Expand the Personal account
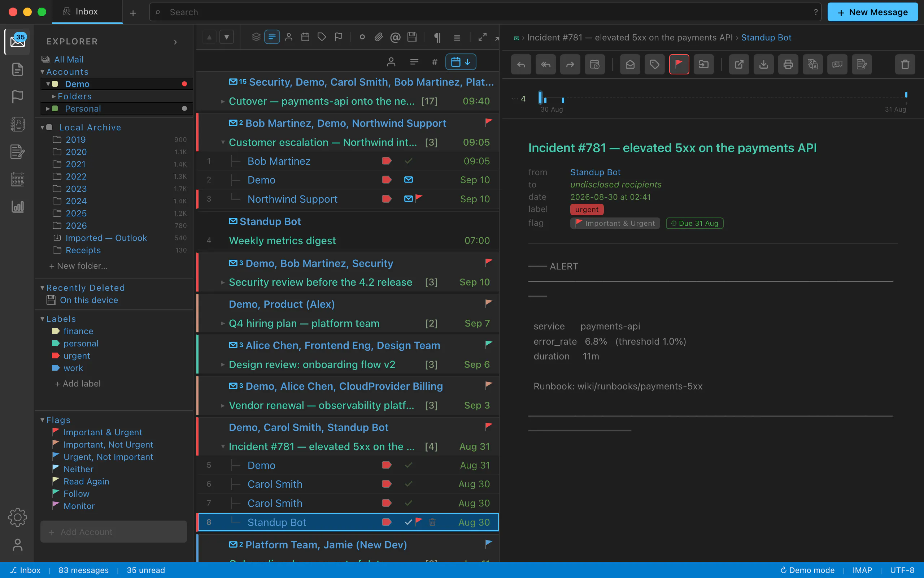Screen dimensions: 924x578 tap(48, 109)
